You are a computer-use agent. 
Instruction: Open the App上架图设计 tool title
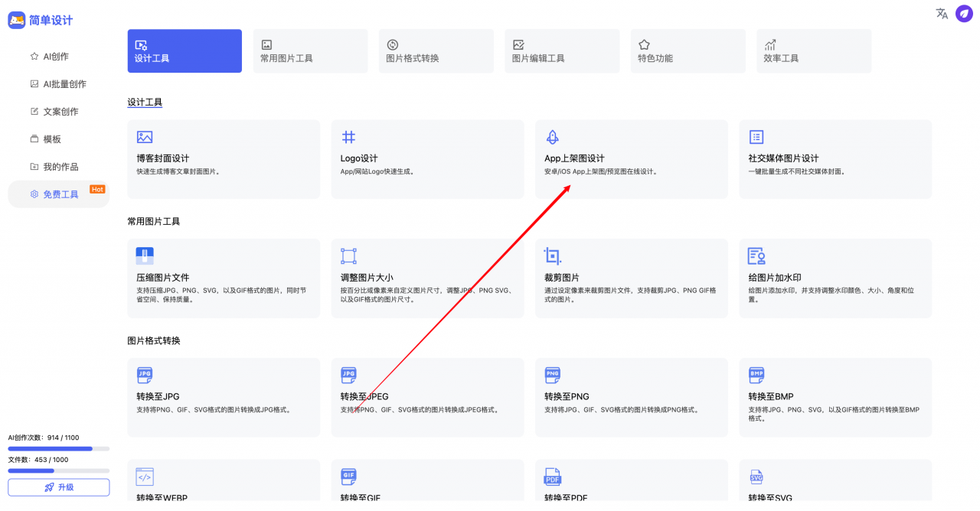574,158
